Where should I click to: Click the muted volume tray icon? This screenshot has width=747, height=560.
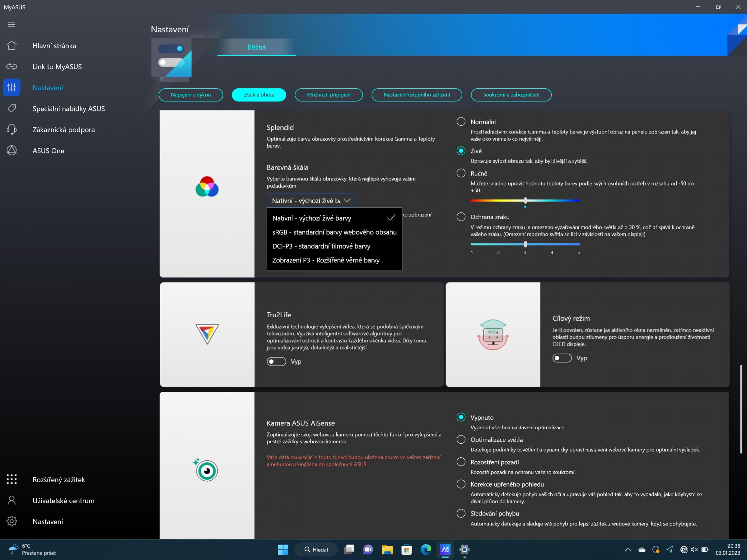click(x=694, y=549)
